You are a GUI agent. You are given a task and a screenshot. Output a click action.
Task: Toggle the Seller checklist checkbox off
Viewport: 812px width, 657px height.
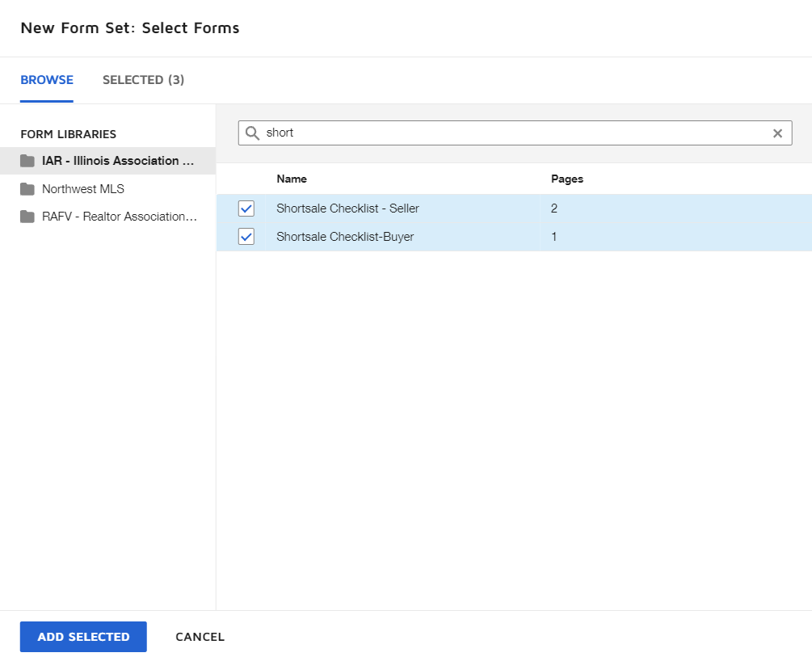pyautogui.click(x=246, y=208)
